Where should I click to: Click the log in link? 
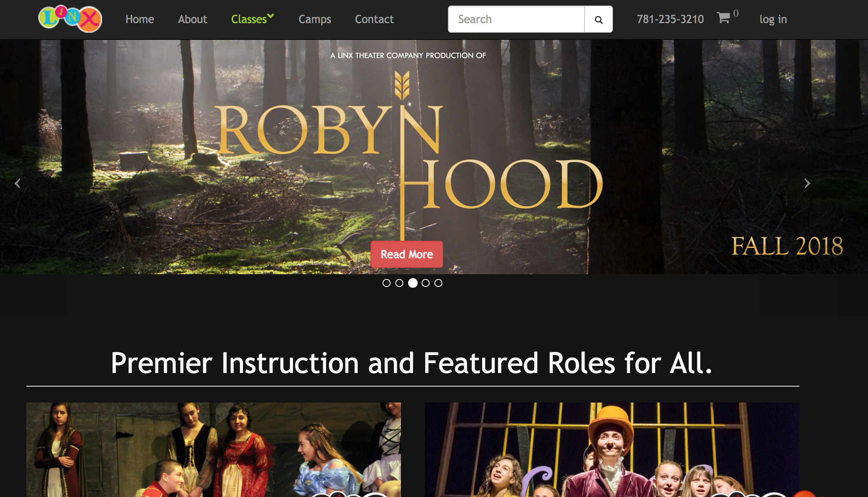(773, 19)
